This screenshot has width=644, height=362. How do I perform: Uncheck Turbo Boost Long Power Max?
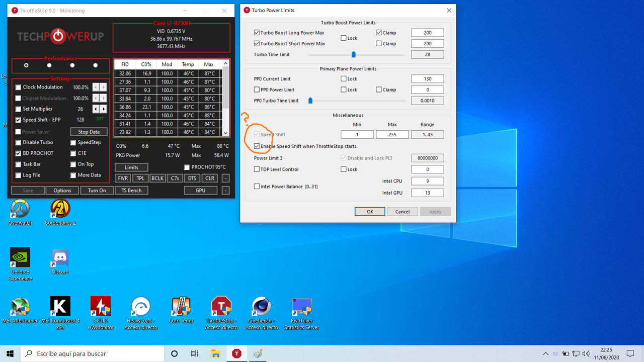[x=257, y=33]
